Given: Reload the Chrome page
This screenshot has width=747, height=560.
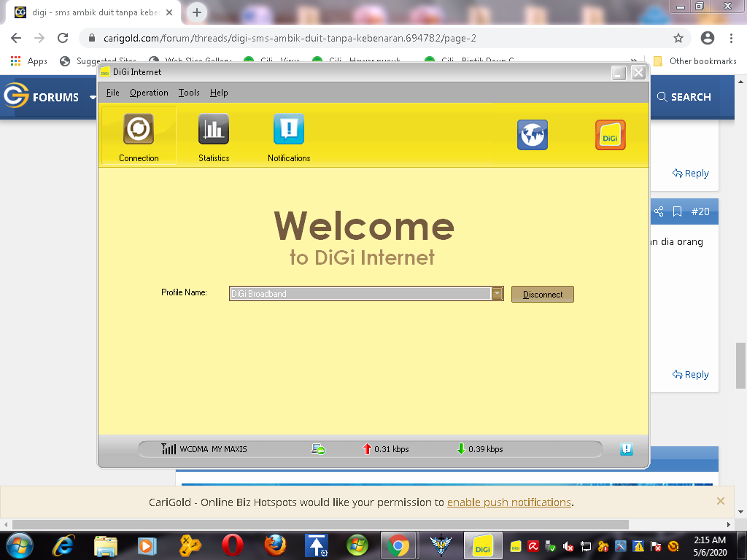Looking at the screenshot, I should [63, 38].
